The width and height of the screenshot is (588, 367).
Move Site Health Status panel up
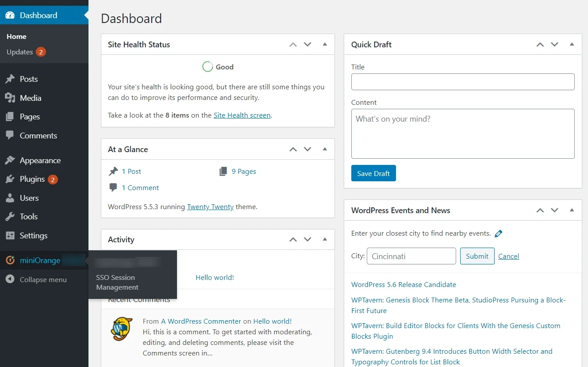pos(293,44)
